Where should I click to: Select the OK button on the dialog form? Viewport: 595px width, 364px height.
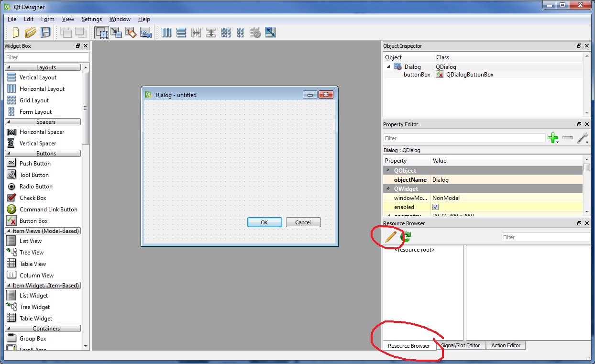click(x=264, y=222)
